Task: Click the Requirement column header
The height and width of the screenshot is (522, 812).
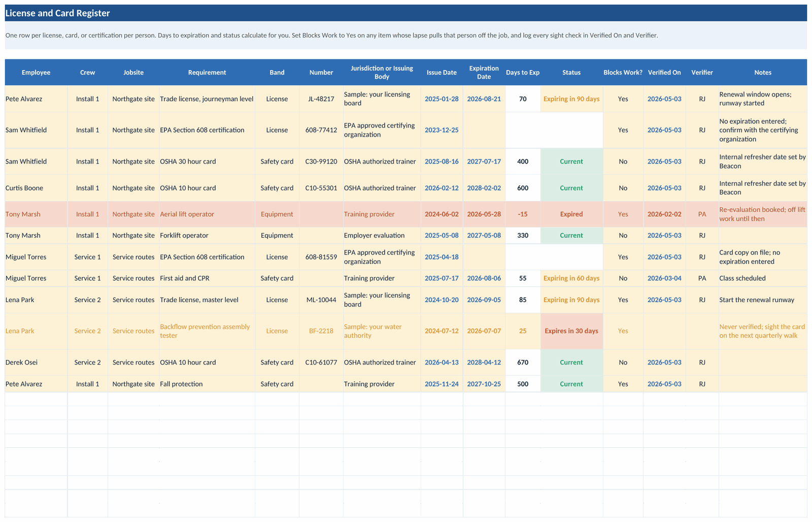Action: click(x=207, y=73)
